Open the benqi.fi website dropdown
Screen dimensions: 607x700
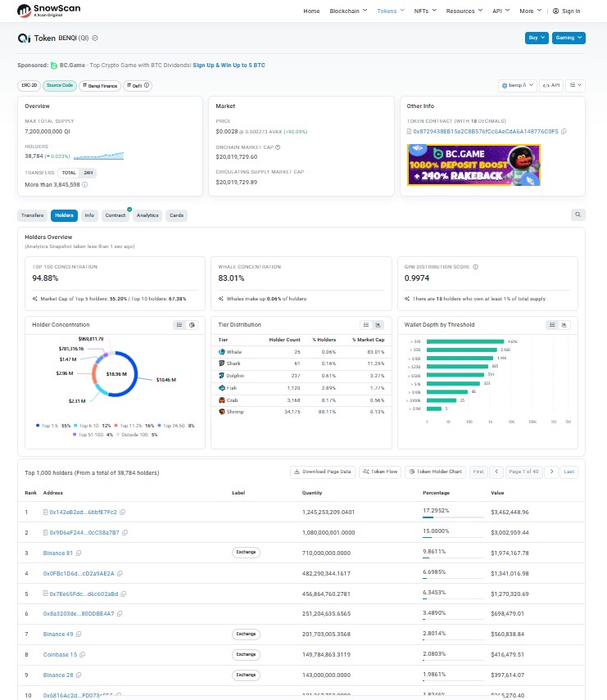[517, 85]
